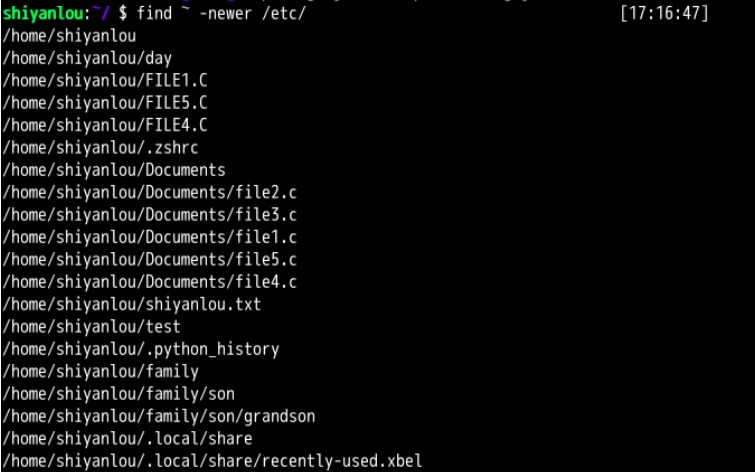755x472 pixels.
Task: Select the FILE1.C path line
Action: pyautogui.click(x=104, y=80)
